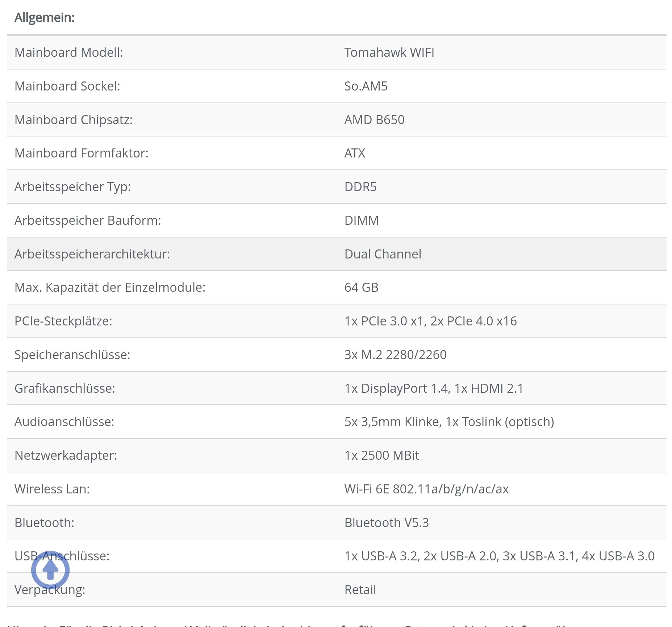Click the 'Arbeitsspeicher Bauform:' label

coord(88,220)
